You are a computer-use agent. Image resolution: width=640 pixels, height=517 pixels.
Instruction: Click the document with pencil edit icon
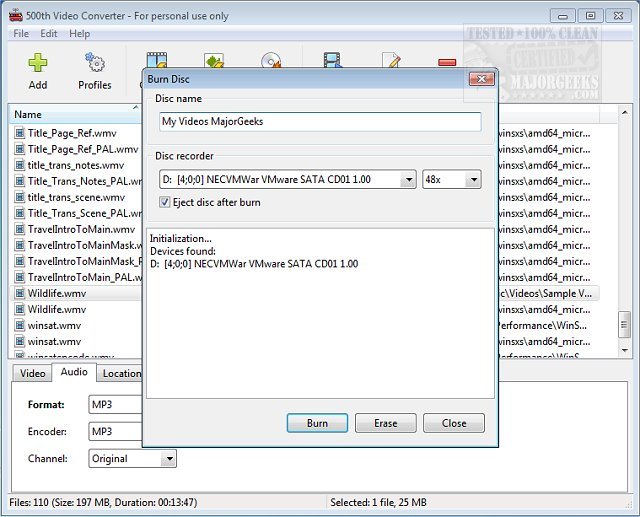(391, 60)
